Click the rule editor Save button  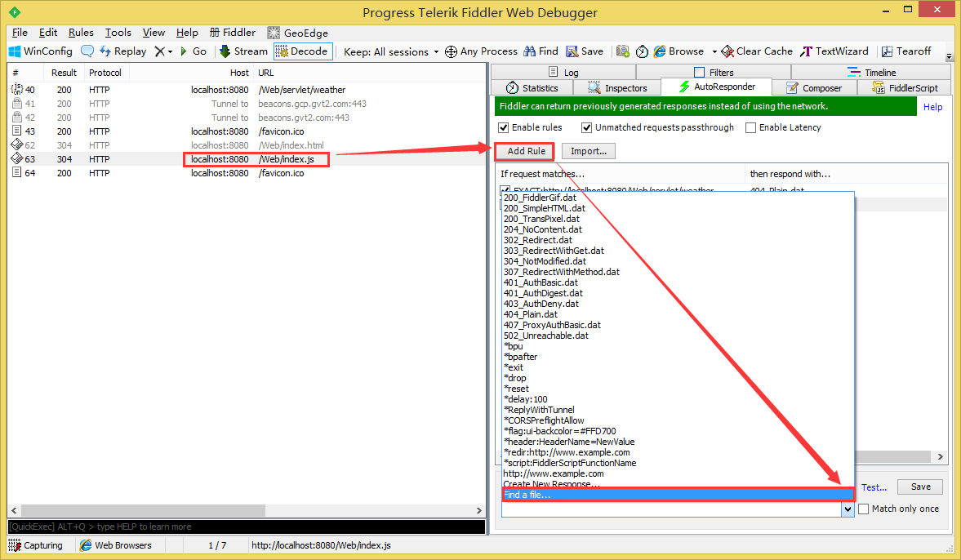pyautogui.click(x=920, y=487)
